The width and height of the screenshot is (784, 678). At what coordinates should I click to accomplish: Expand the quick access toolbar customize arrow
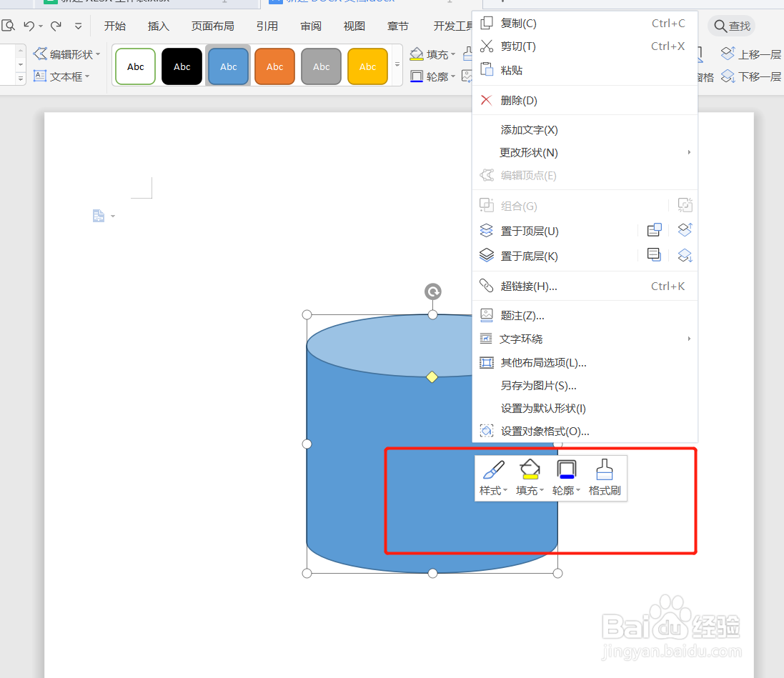(x=78, y=26)
